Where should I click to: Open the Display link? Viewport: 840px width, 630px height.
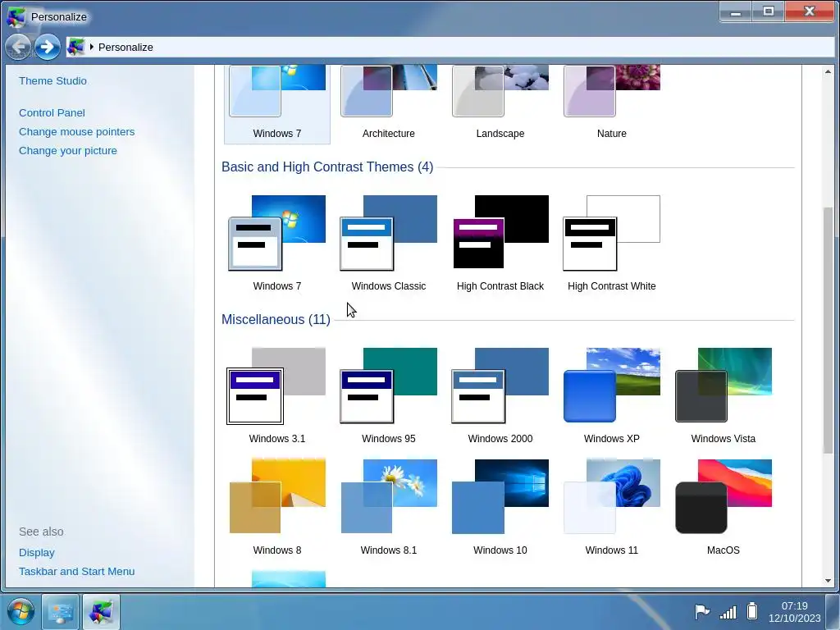pos(36,553)
